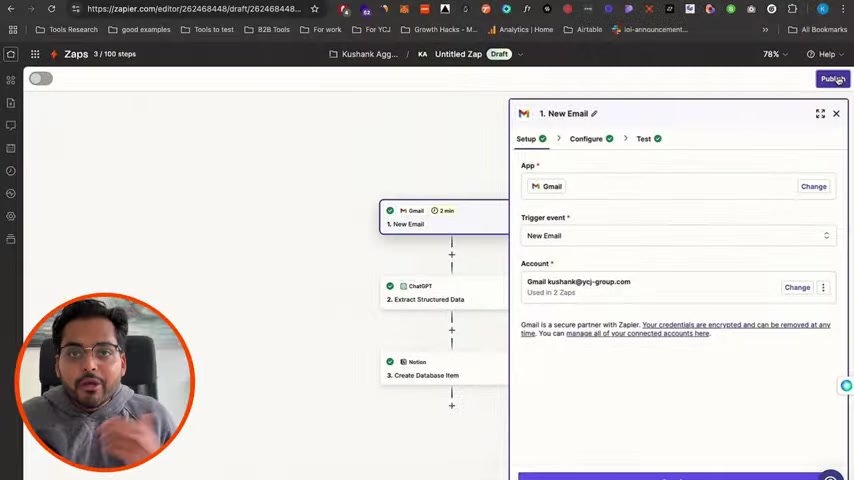Open the sidebar versions stack icon
This screenshot has width=854, height=480.
point(11,239)
